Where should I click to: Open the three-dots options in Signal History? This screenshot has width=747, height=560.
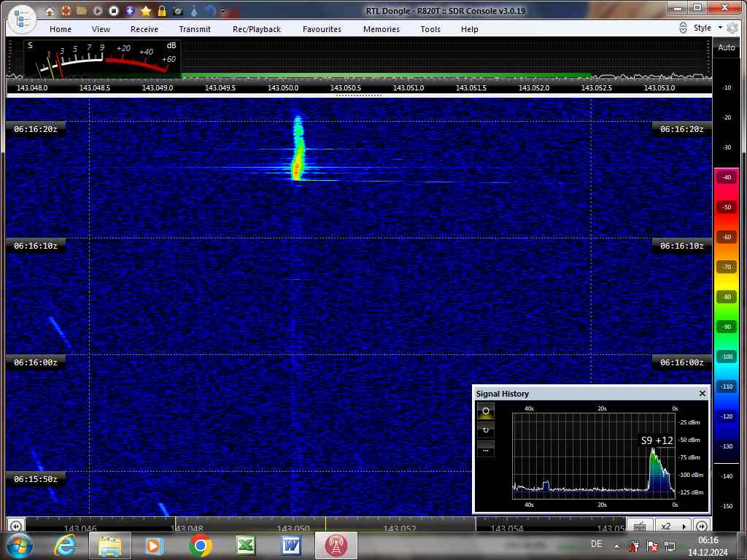coord(485,449)
